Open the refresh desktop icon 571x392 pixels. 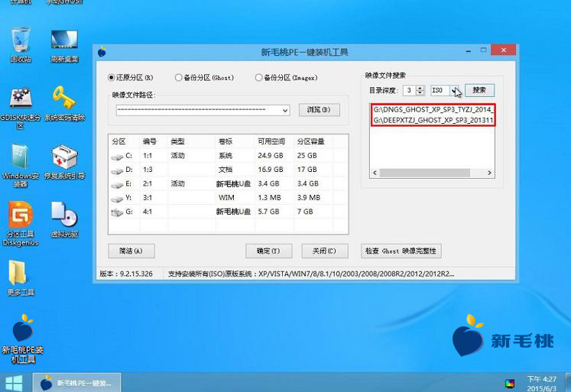(x=64, y=45)
